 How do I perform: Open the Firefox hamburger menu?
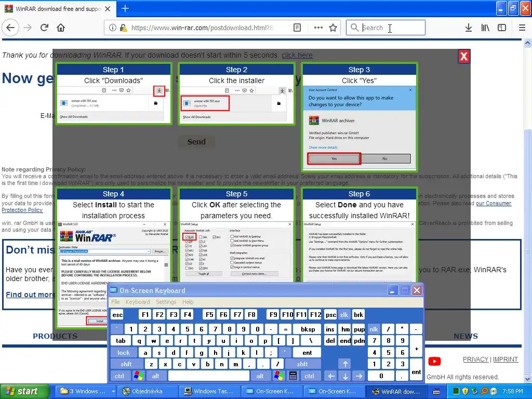coord(522,28)
